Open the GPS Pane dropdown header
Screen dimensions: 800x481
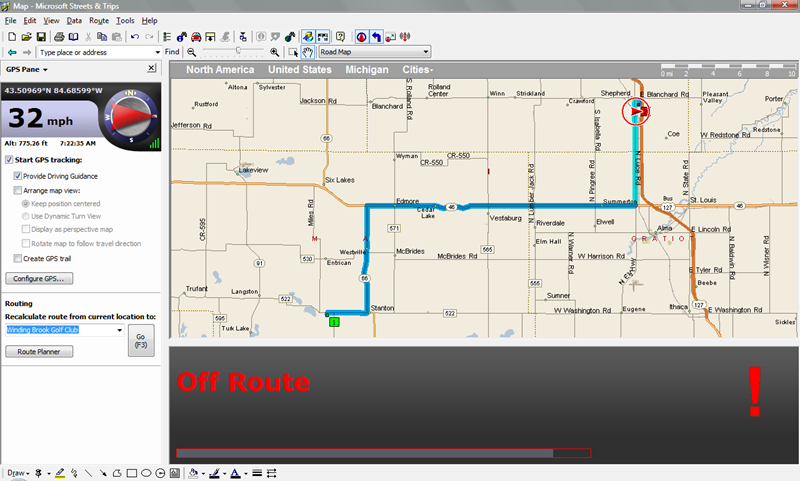[x=27, y=69]
